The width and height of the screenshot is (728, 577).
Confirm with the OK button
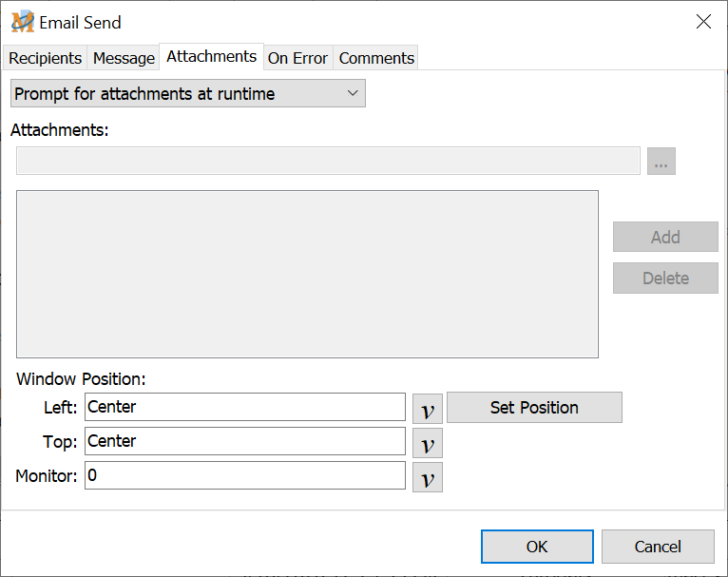(537, 547)
